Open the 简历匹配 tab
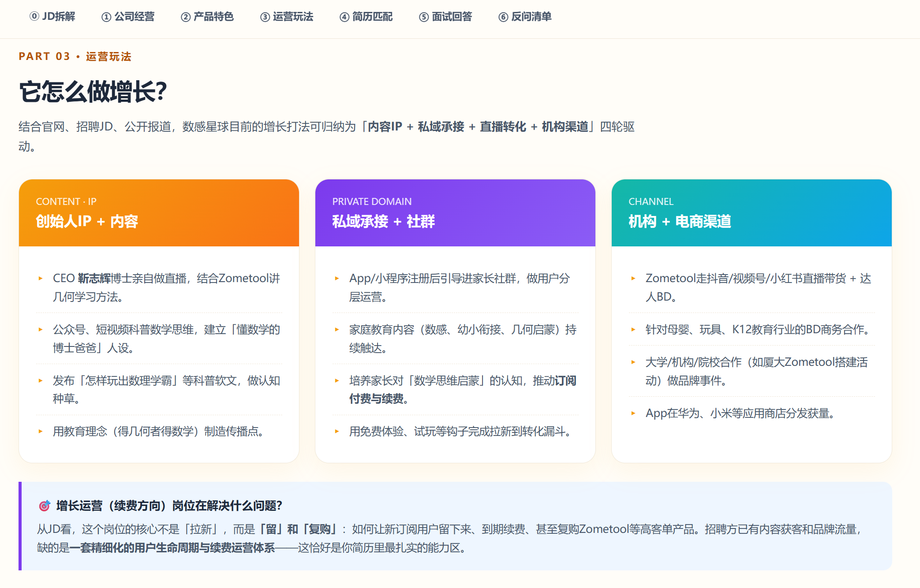The height and width of the screenshot is (588, 920). coord(366,17)
